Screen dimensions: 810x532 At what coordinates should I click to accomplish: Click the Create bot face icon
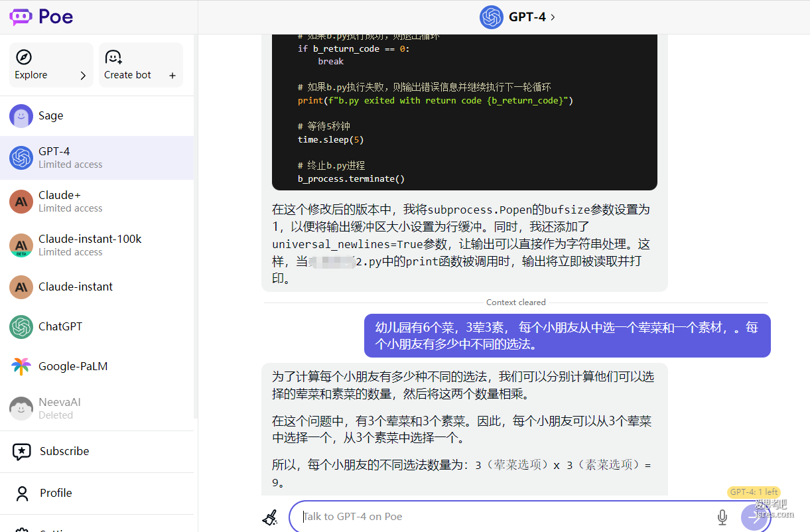pyautogui.click(x=114, y=57)
